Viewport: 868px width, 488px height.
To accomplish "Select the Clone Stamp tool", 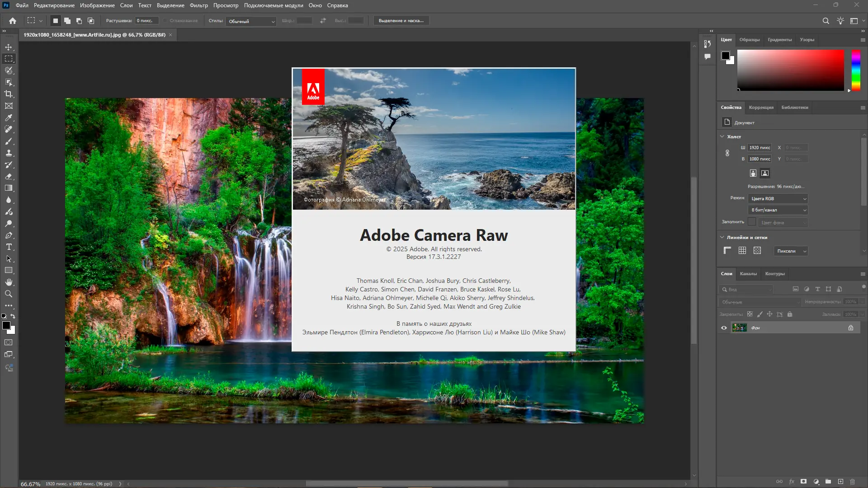I will (9, 153).
